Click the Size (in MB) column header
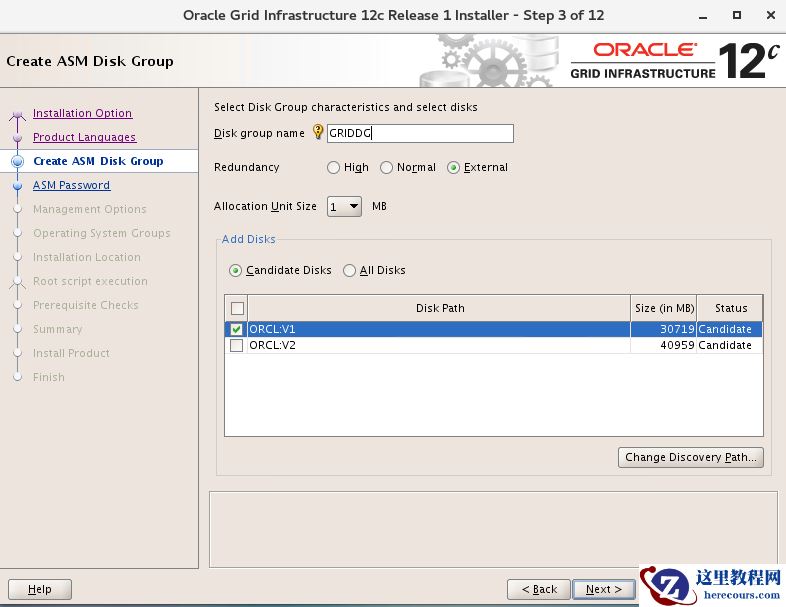Screen dimensions: 786x607 click(664, 308)
